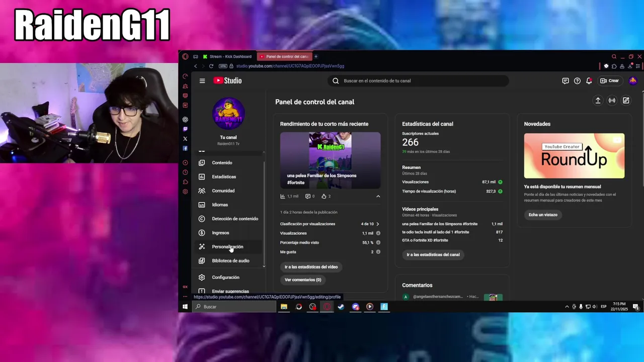This screenshot has width=644, height=362.
Task: Open Facebook in the Opera sidebar
Action: 185,148
